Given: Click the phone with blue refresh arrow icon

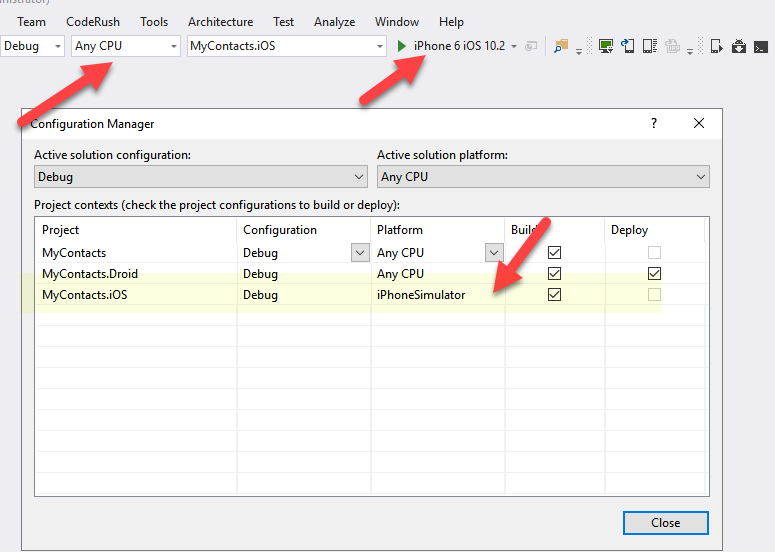Looking at the screenshot, I should tap(628, 46).
